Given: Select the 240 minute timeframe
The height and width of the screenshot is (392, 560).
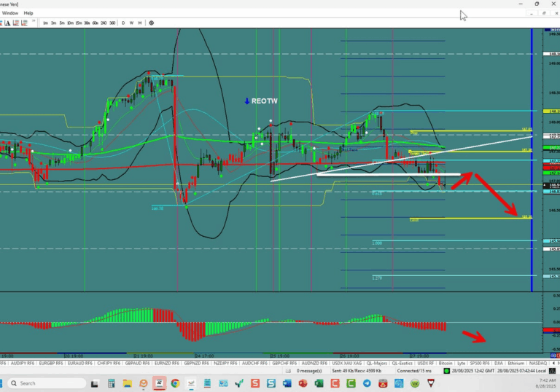Looking at the screenshot, I should (104, 23).
